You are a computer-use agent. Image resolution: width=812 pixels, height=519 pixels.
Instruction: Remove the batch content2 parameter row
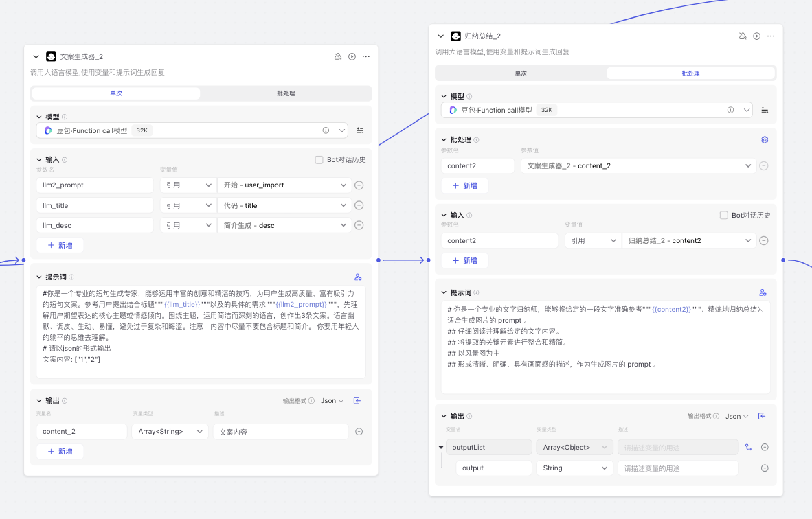764,165
